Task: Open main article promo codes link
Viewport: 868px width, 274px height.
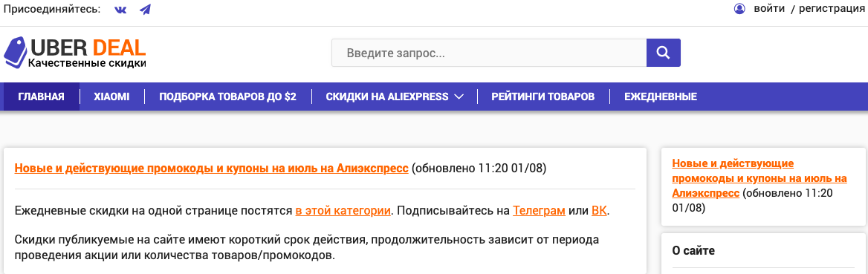Action: tap(212, 169)
